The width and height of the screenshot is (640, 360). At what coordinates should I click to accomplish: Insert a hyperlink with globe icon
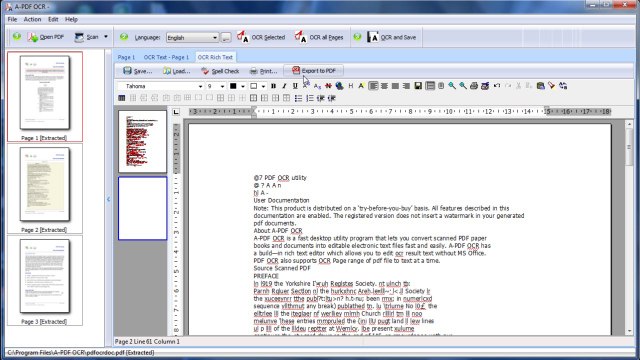(339, 86)
